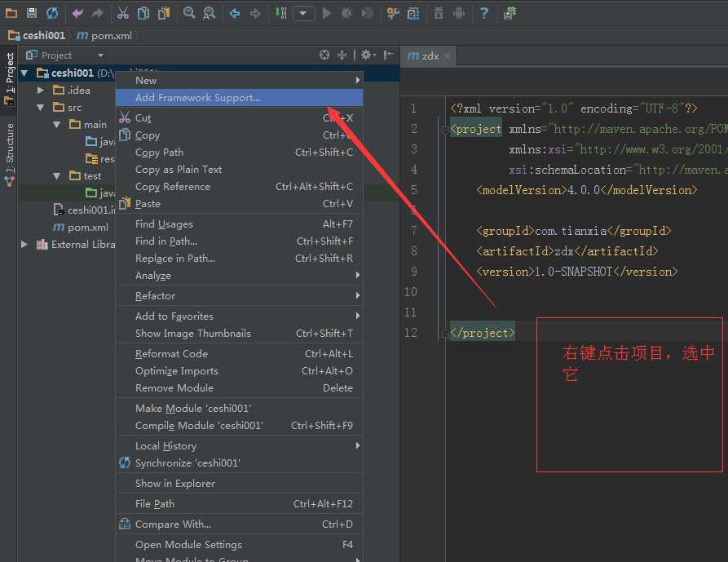Collapse the main folder node
The height and width of the screenshot is (562, 728).
(x=56, y=125)
